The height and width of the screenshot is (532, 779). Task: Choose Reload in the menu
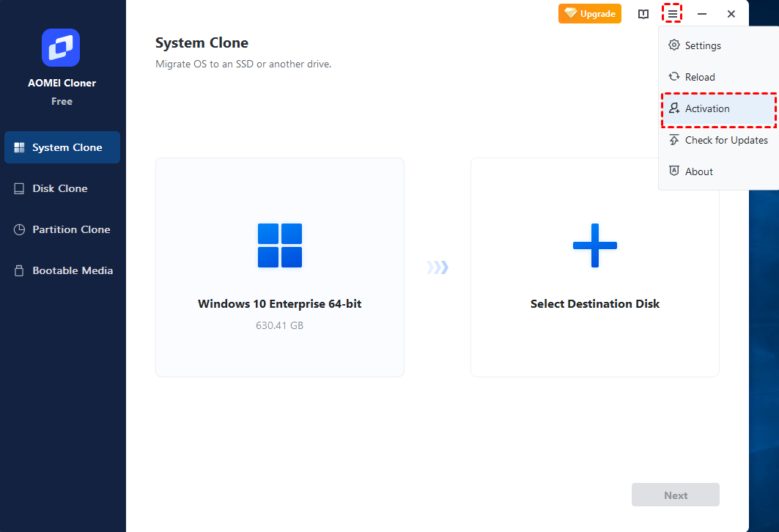click(718, 77)
